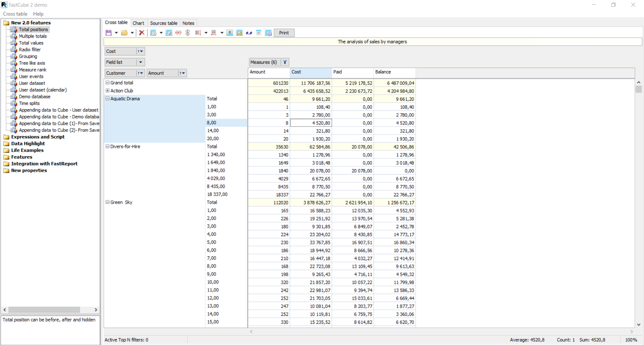The width and height of the screenshot is (644, 345).
Task: Click the export table toolbar icon
Action: [x=153, y=33]
